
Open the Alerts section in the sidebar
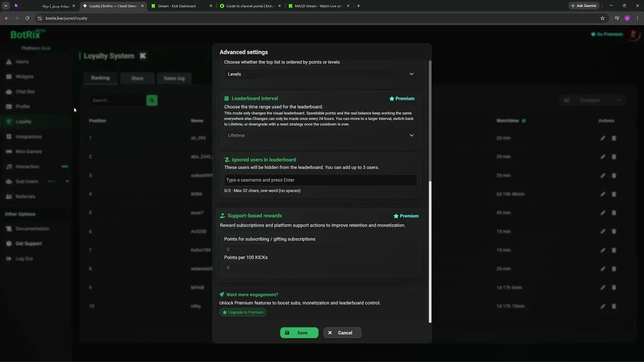coord(22,62)
